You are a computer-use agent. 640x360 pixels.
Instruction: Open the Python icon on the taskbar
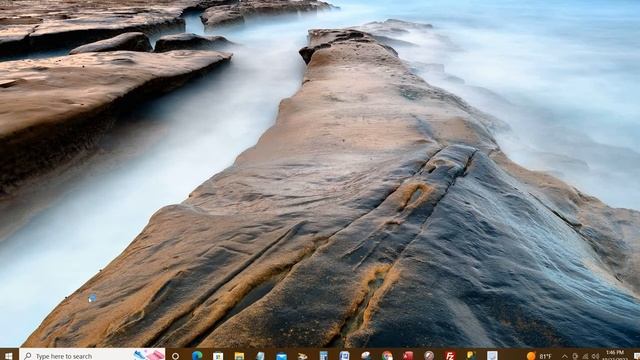coord(471,356)
